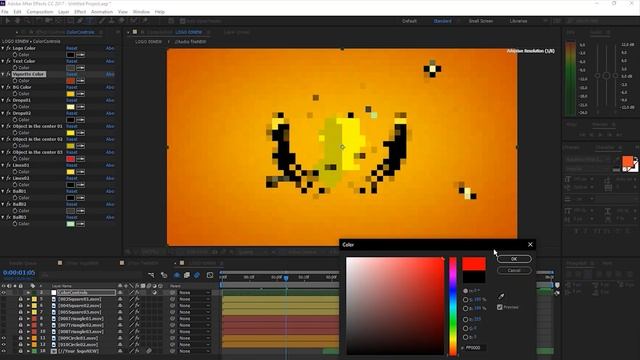Click Cancel in Color dialog
Image resolution: width=640 pixels, height=360 pixels.
click(514, 270)
